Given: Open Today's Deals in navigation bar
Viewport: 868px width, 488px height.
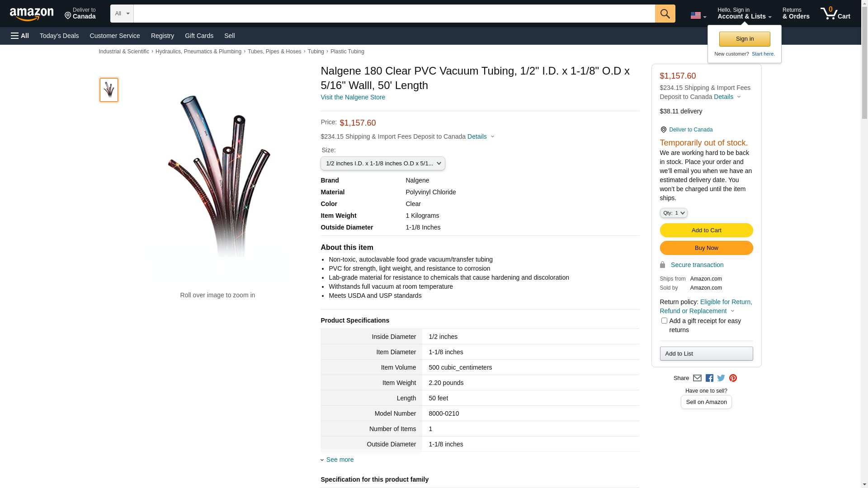Looking at the screenshot, I should (59, 36).
